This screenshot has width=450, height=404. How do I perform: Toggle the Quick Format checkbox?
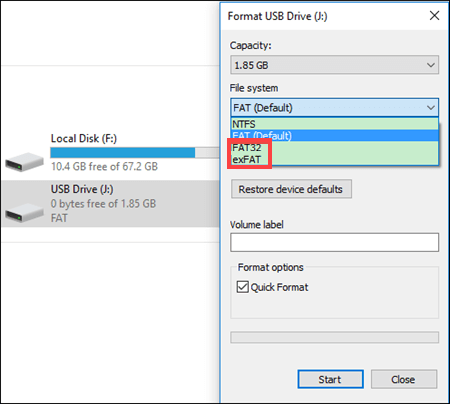point(243,287)
